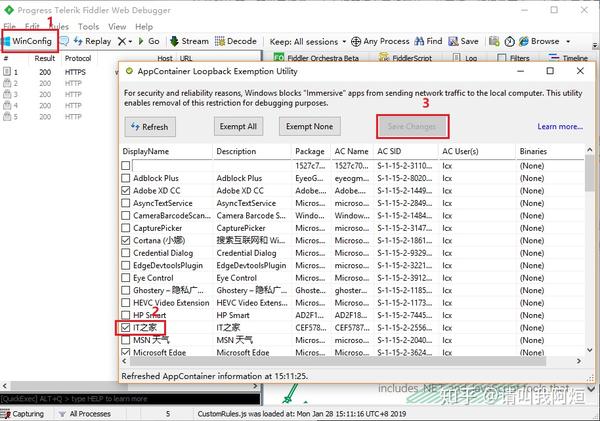Click Exempt None button
This screenshot has width=600, height=421.
[x=310, y=126]
